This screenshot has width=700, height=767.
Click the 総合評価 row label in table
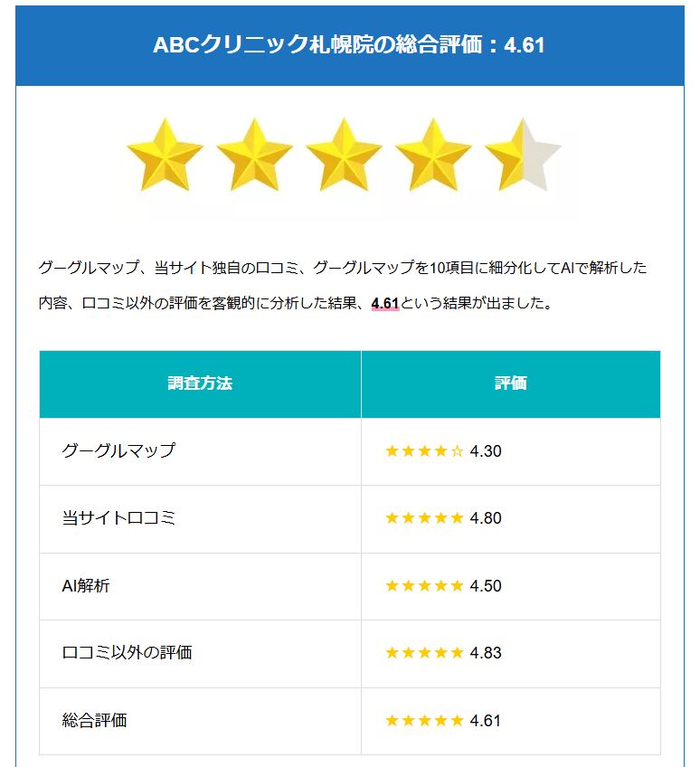(x=94, y=721)
